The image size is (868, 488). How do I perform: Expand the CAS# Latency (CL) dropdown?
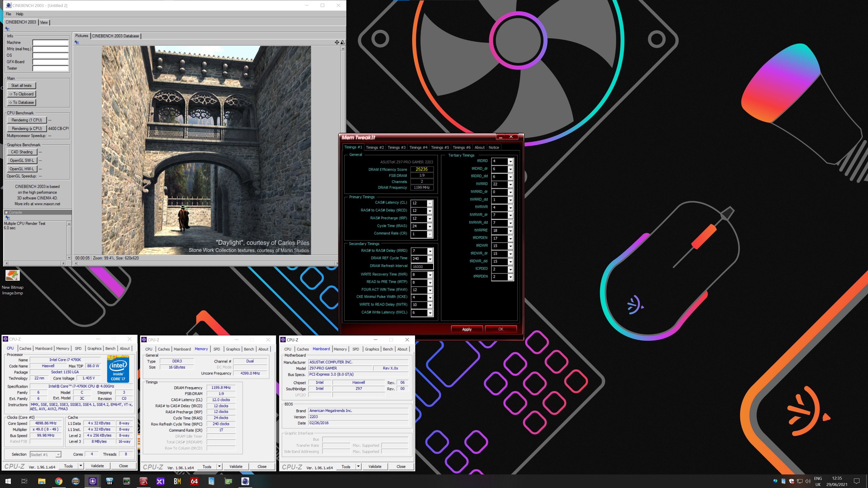pos(430,203)
